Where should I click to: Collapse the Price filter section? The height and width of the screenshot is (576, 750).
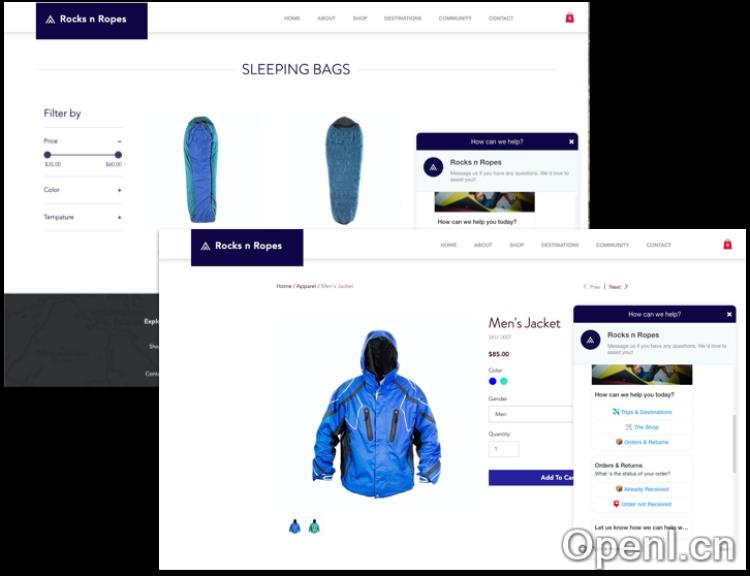tap(119, 141)
